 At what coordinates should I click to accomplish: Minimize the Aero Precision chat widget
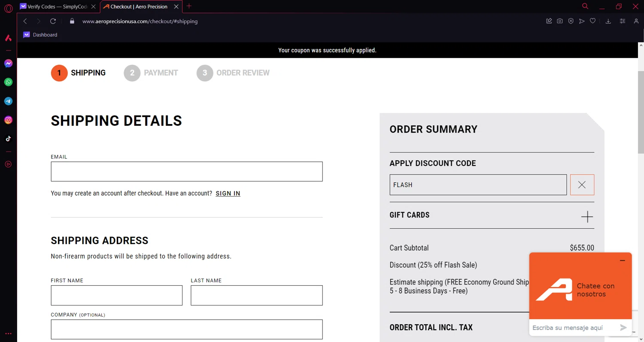pyautogui.click(x=623, y=260)
